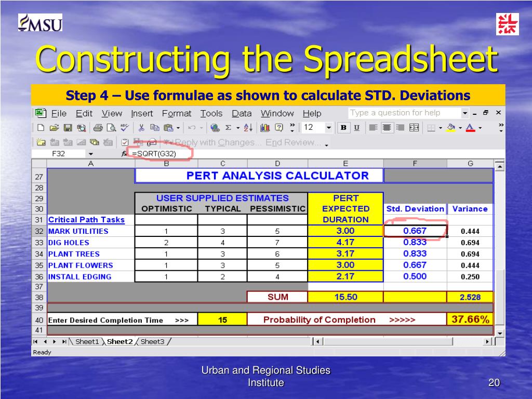Open the File menu
Image resolution: width=532 pixels, height=399 pixels.
coord(59,113)
